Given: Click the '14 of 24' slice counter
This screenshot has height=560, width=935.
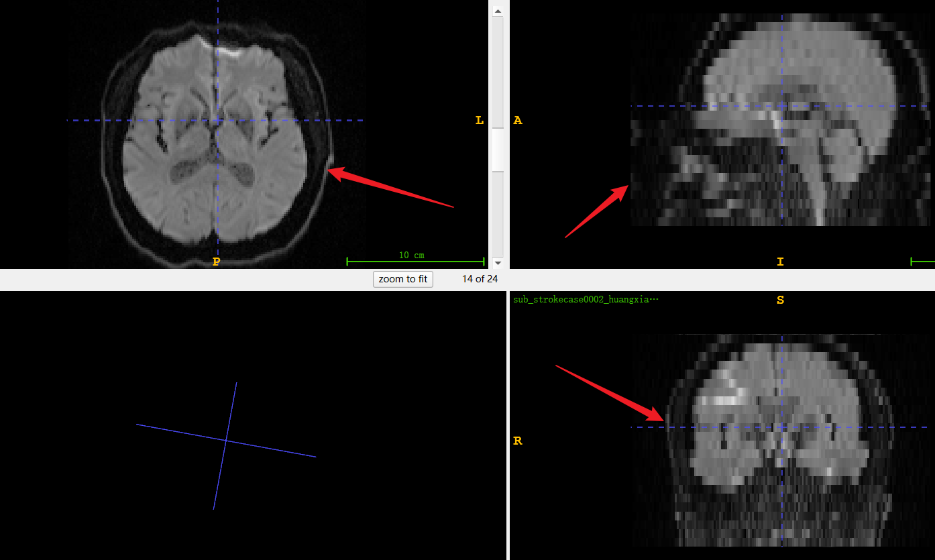Looking at the screenshot, I should coord(480,279).
